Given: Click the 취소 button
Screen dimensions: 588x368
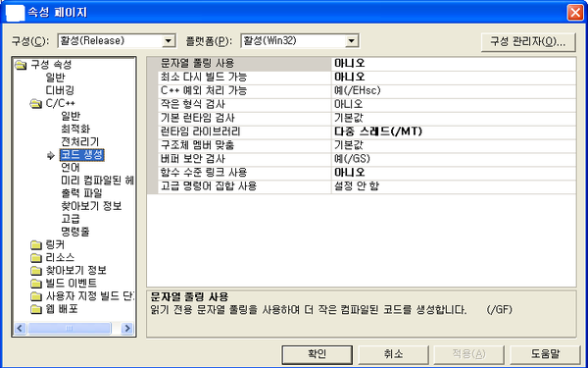Looking at the screenshot, I should tap(393, 354).
